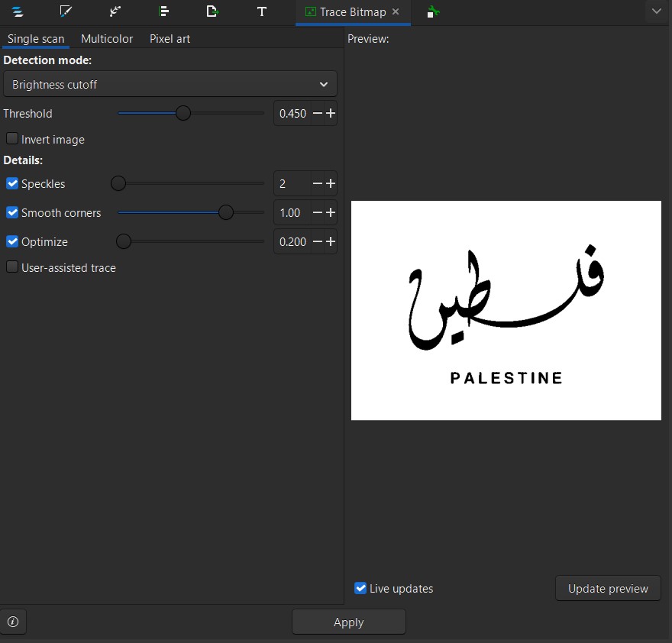Image resolution: width=672 pixels, height=643 pixels.
Task: Switch to the Multicolor tab
Action: coord(107,39)
